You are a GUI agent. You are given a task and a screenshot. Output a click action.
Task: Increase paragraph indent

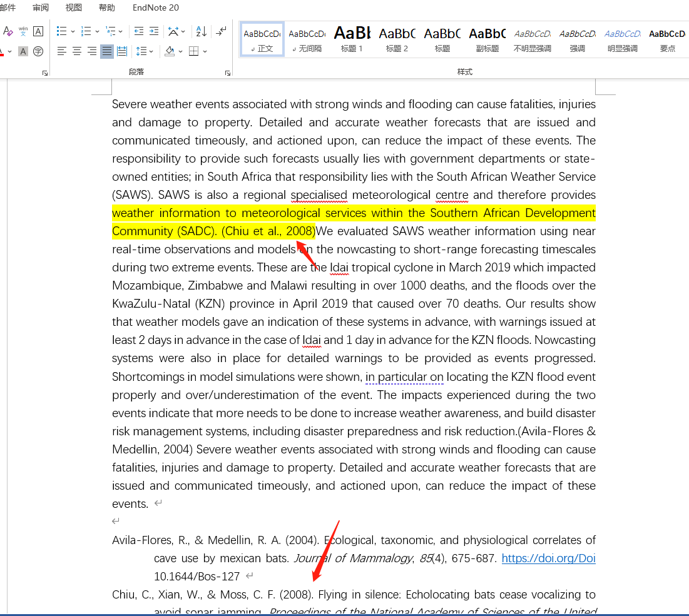[154, 31]
